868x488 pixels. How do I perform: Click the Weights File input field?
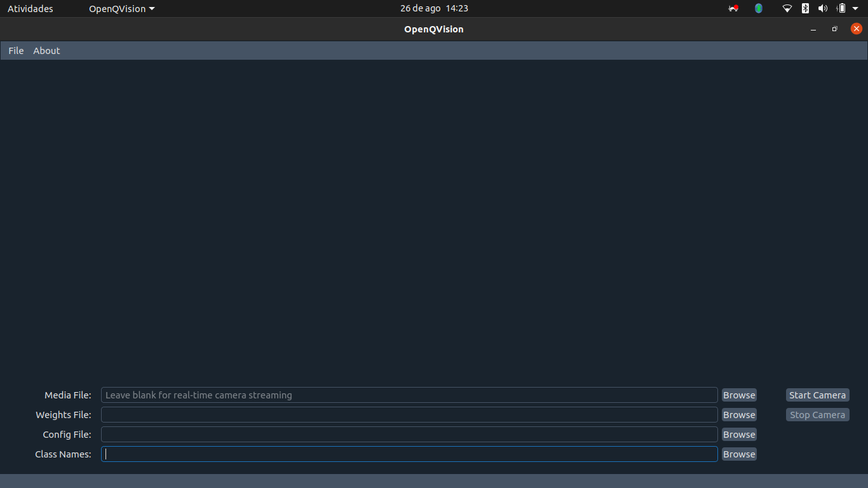pos(409,415)
